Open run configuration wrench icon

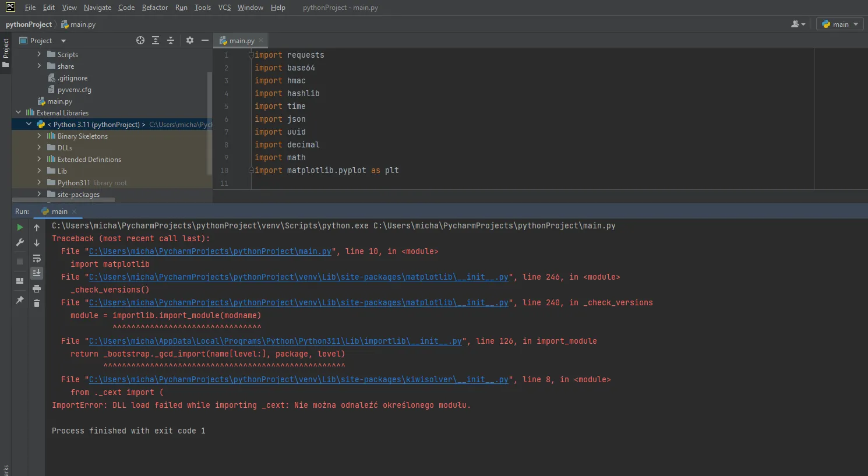pos(20,242)
